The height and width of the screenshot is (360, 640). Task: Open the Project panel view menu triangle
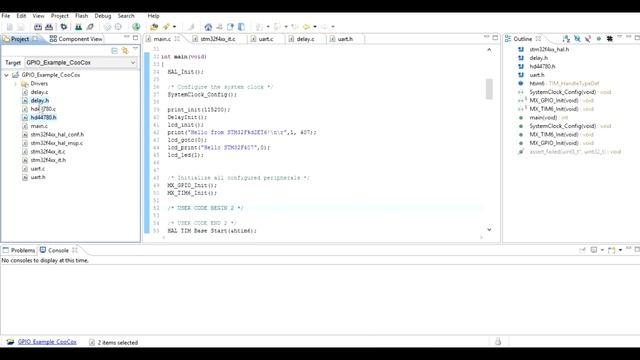pyautogui.click(x=135, y=49)
